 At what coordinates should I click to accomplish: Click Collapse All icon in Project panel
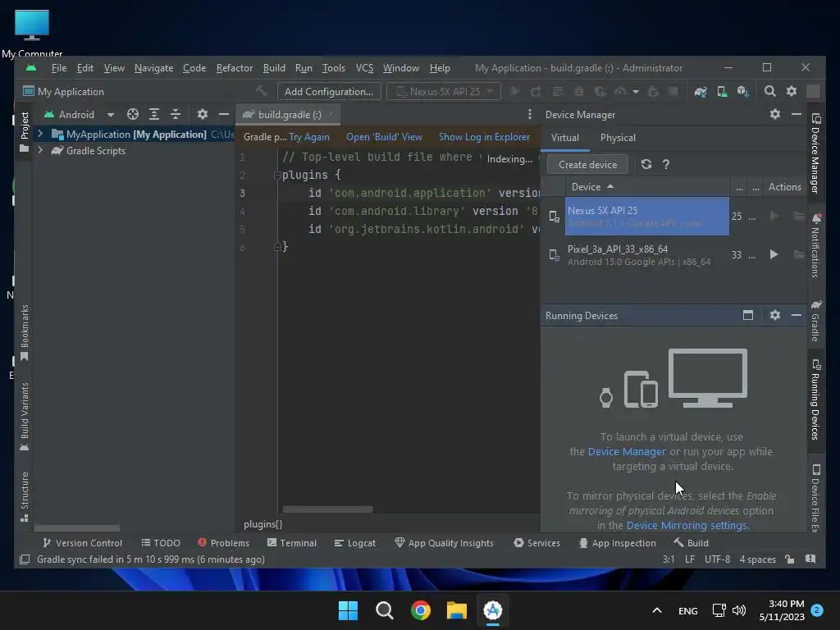(x=176, y=114)
